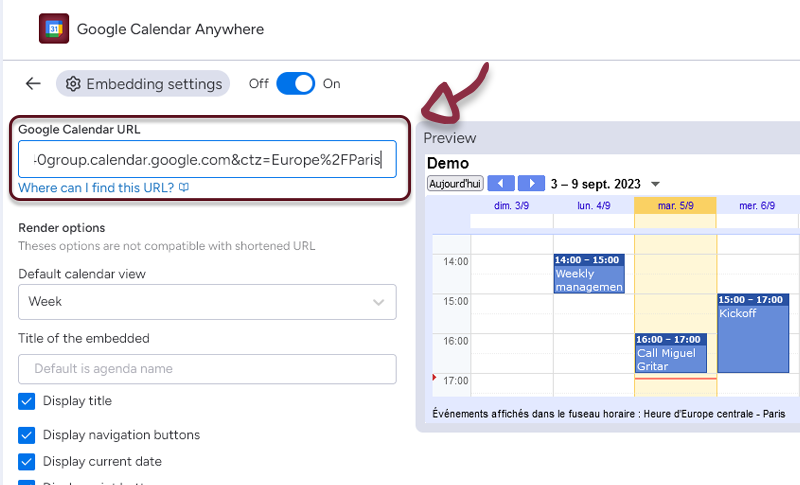800x485 pixels.
Task: Expand the date range dropdown arrow in preview
Action: pos(655,184)
